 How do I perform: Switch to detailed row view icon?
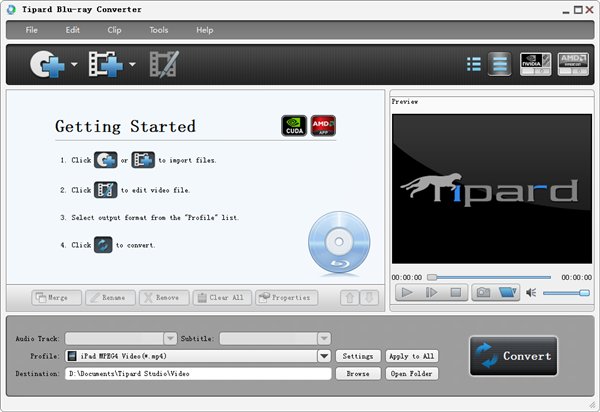(499, 64)
